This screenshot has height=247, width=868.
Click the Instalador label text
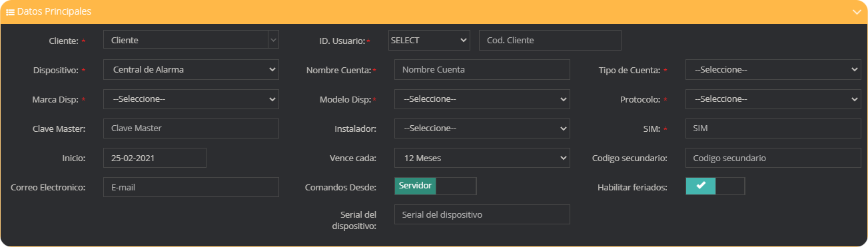coord(355,128)
